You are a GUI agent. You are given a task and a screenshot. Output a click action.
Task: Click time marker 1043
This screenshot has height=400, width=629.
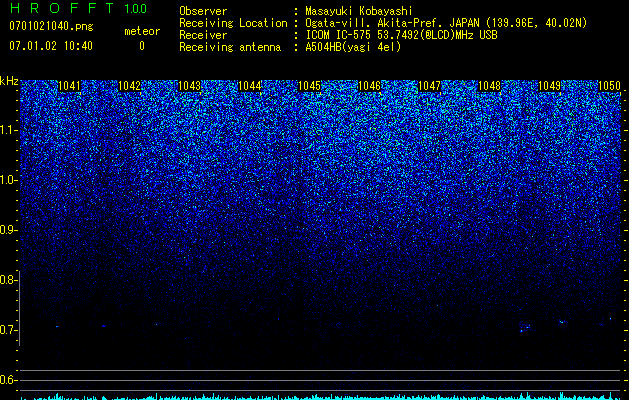point(189,86)
